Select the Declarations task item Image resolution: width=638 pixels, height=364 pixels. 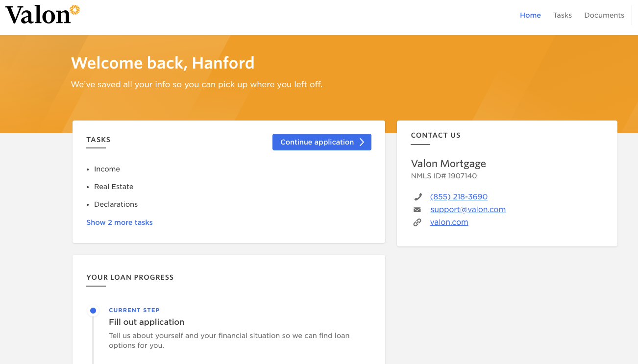tap(116, 204)
